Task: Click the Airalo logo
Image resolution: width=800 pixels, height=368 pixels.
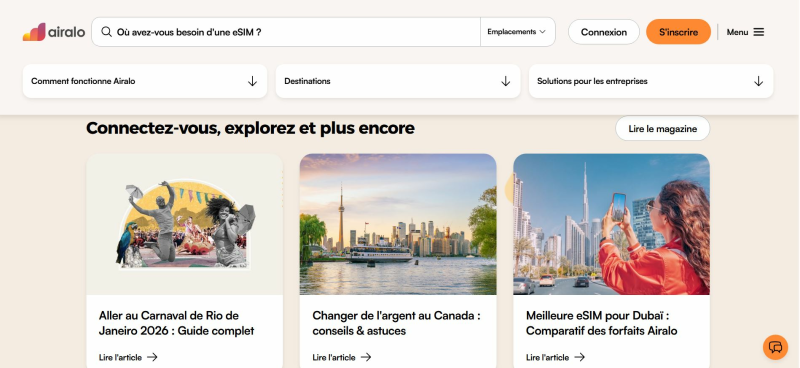Action: [x=54, y=32]
